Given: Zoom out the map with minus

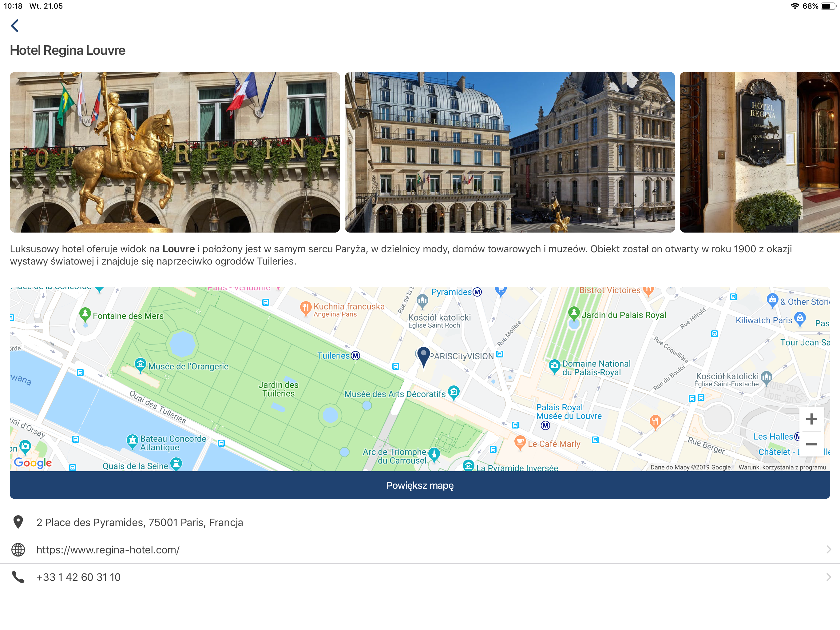Looking at the screenshot, I should pyautogui.click(x=811, y=444).
